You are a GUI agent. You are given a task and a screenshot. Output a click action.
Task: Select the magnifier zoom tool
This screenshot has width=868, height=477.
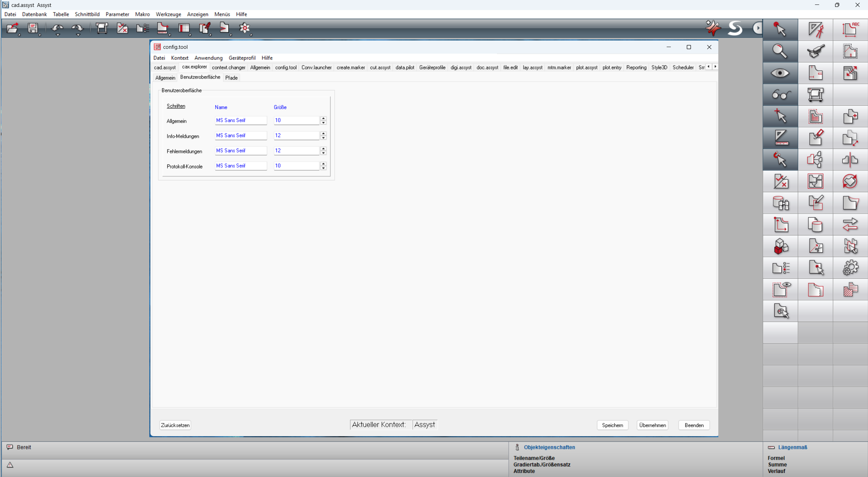[x=780, y=51]
